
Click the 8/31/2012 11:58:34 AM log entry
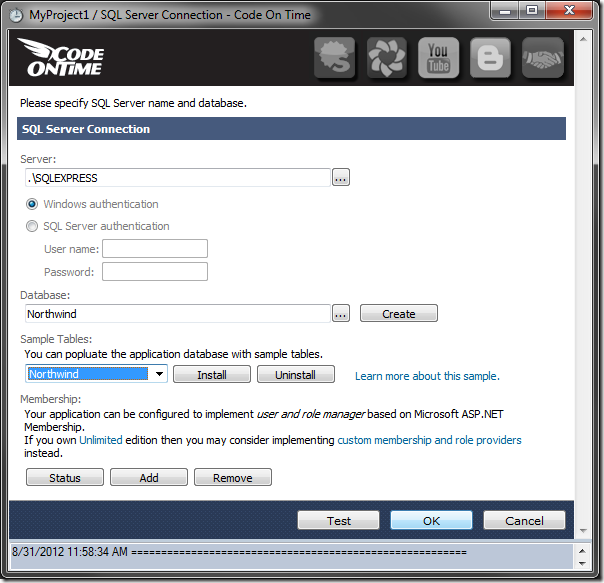click(x=239, y=552)
